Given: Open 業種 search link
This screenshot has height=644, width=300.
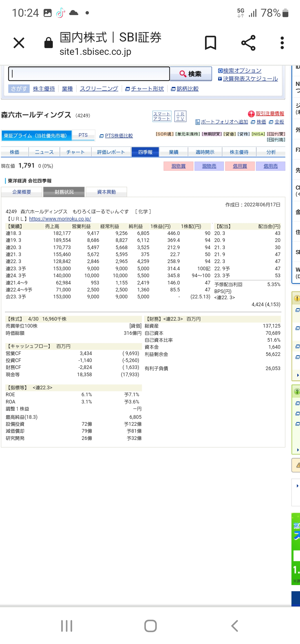Looking at the screenshot, I should pyautogui.click(x=67, y=89).
